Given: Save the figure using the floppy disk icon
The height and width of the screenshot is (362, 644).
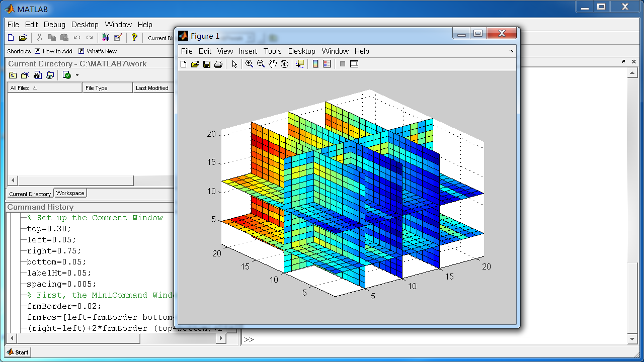Looking at the screenshot, I should tap(207, 64).
